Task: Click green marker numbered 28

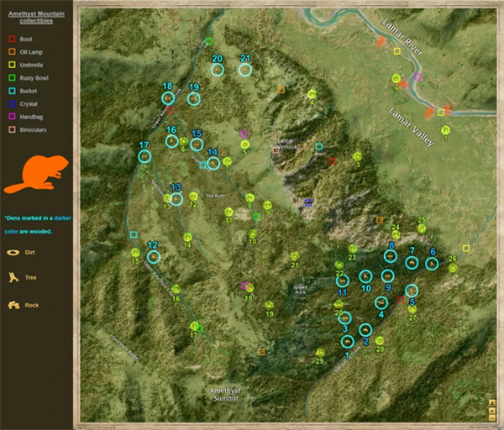Action: point(380,341)
